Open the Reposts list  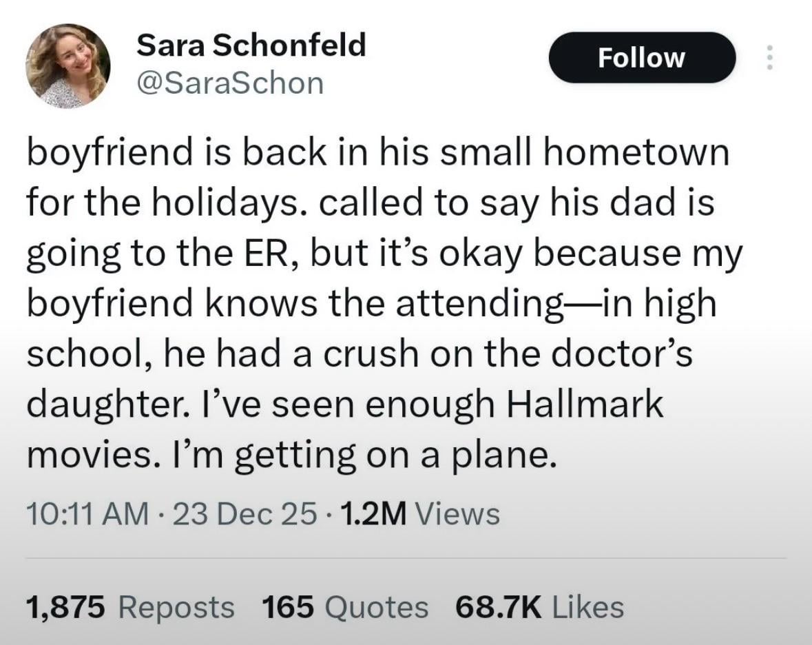pos(176,607)
